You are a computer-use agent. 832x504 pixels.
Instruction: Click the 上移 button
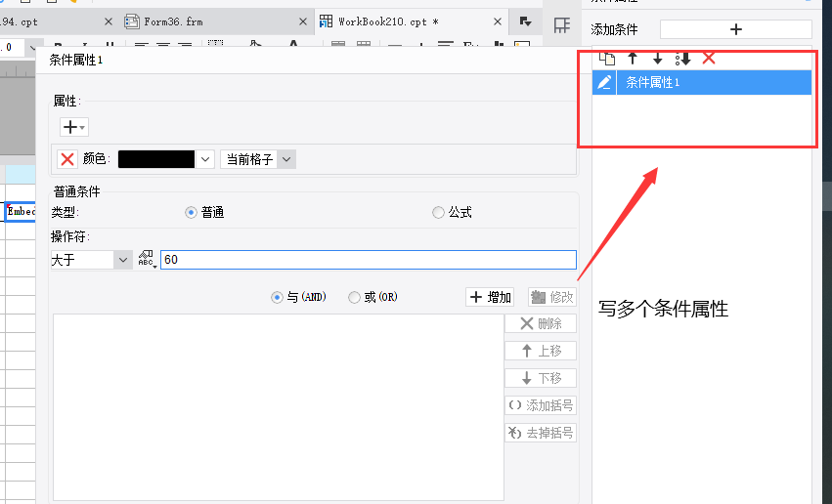point(541,351)
